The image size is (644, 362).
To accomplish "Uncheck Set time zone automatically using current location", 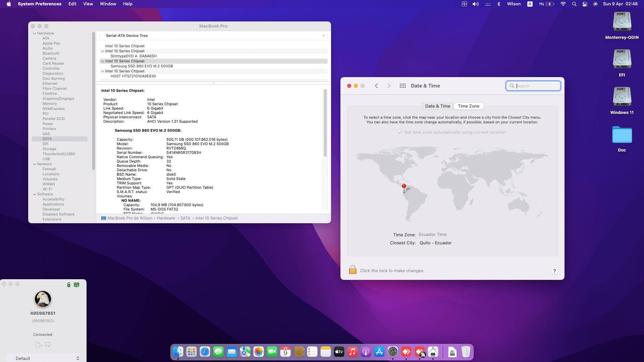I will point(400,132).
